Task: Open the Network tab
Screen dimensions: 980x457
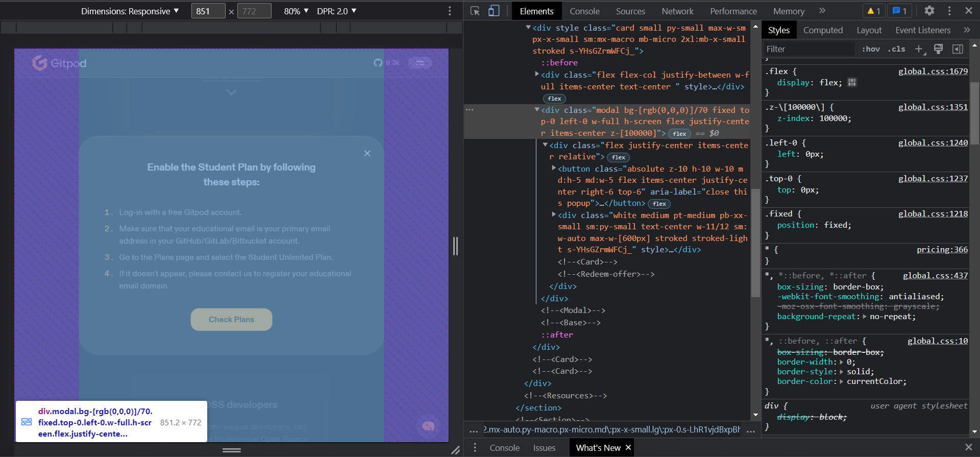Action: [677, 11]
